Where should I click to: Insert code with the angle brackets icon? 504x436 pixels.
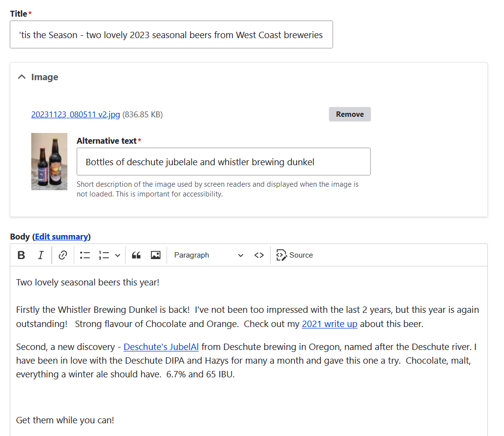[x=259, y=255]
